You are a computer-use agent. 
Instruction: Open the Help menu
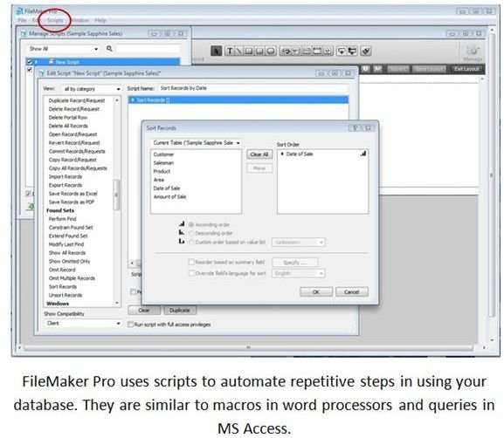(x=100, y=20)
